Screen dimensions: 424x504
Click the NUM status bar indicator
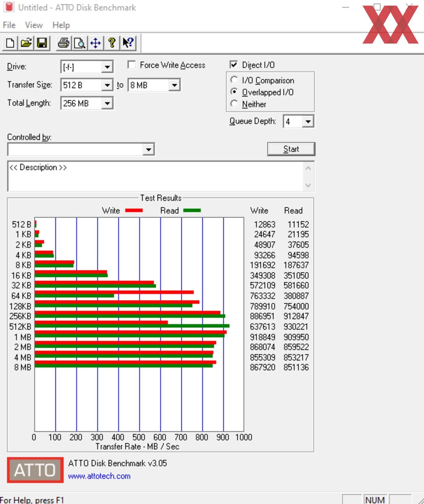pyautogui.click(x=375, y=499)
